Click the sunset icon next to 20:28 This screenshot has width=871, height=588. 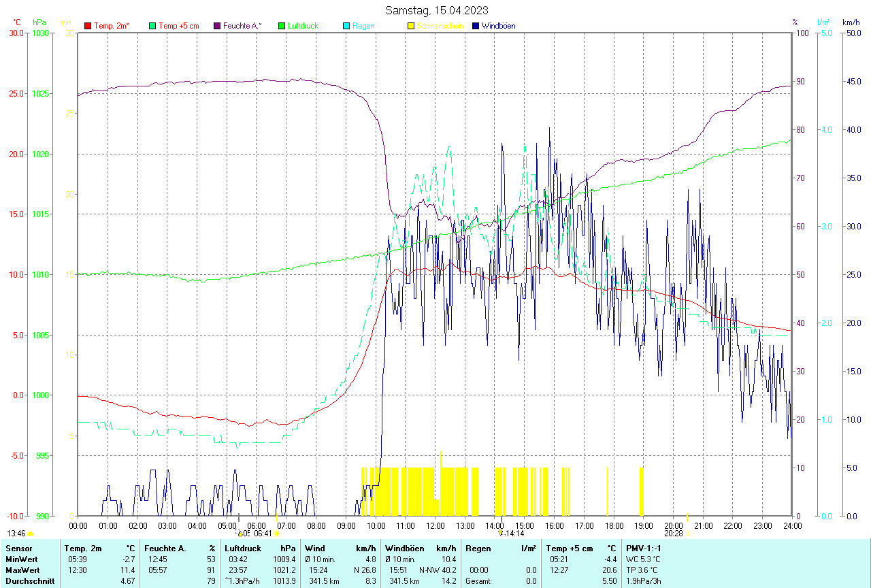click(687, 534)
